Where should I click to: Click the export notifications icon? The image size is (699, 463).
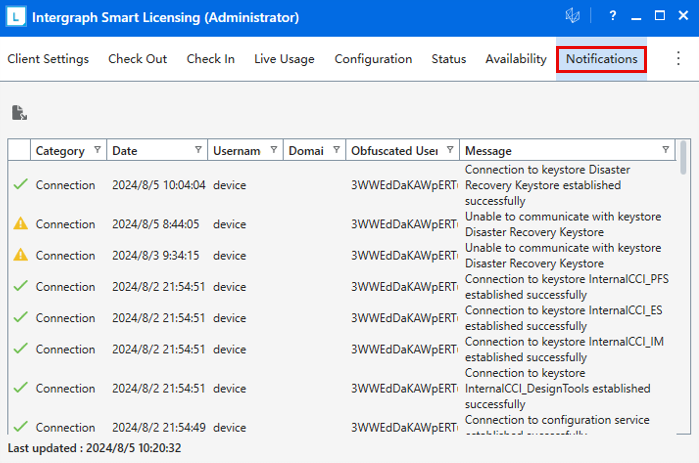(19, 113)
